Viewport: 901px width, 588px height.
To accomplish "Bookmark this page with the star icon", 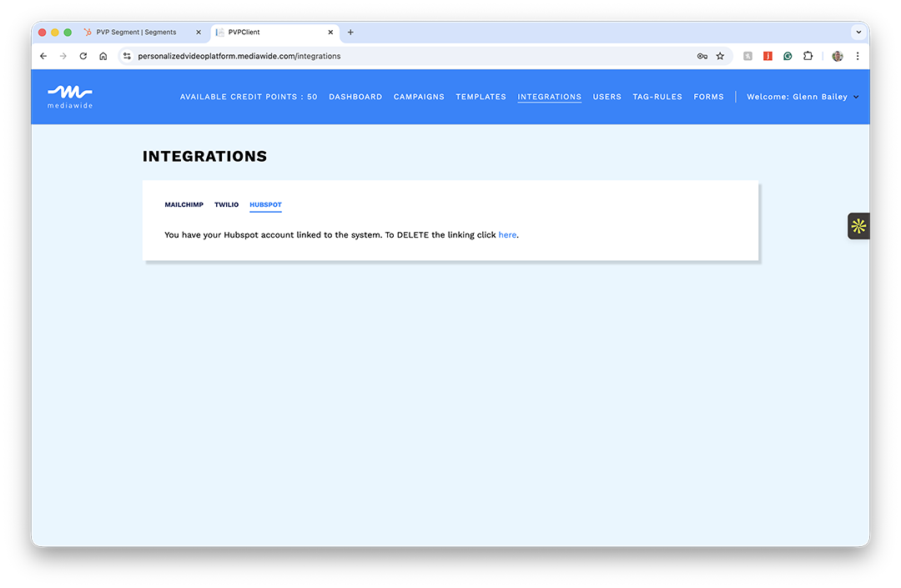I will click(x=720, y=56).
